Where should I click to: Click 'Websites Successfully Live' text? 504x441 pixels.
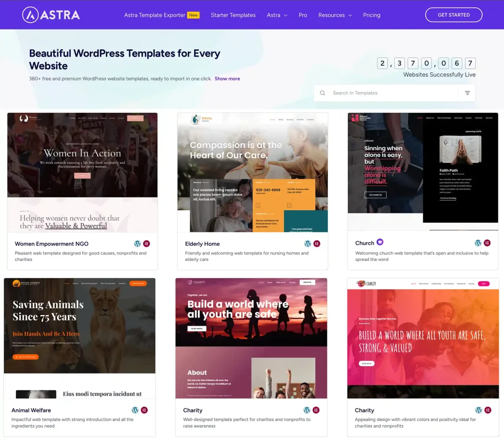[x=440, y=75]
